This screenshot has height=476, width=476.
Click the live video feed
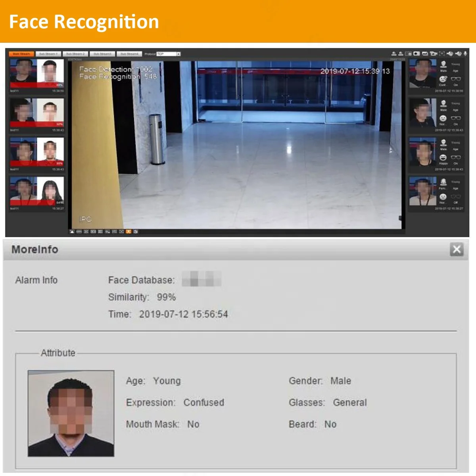pos(237,145)
